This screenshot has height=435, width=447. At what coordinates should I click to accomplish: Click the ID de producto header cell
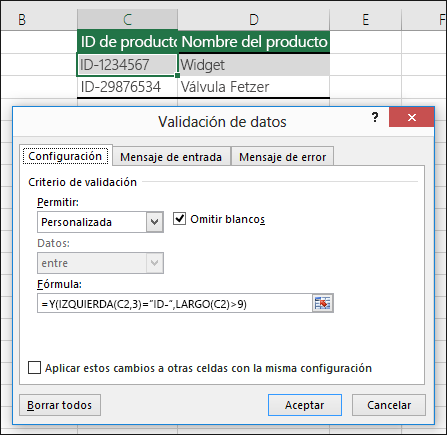(127, 42)
